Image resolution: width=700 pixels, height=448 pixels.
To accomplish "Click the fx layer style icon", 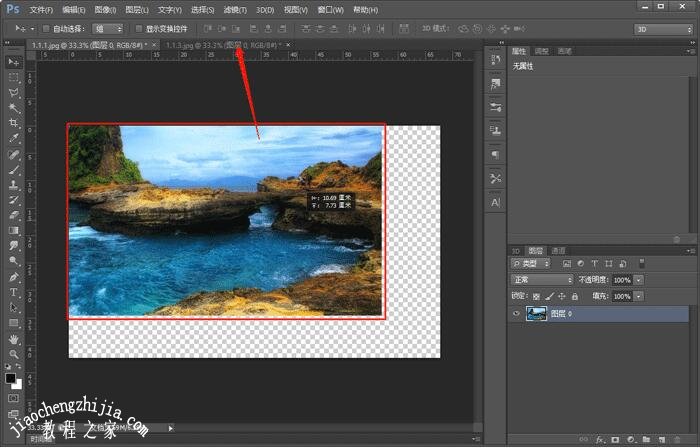I will coord(600,439).
